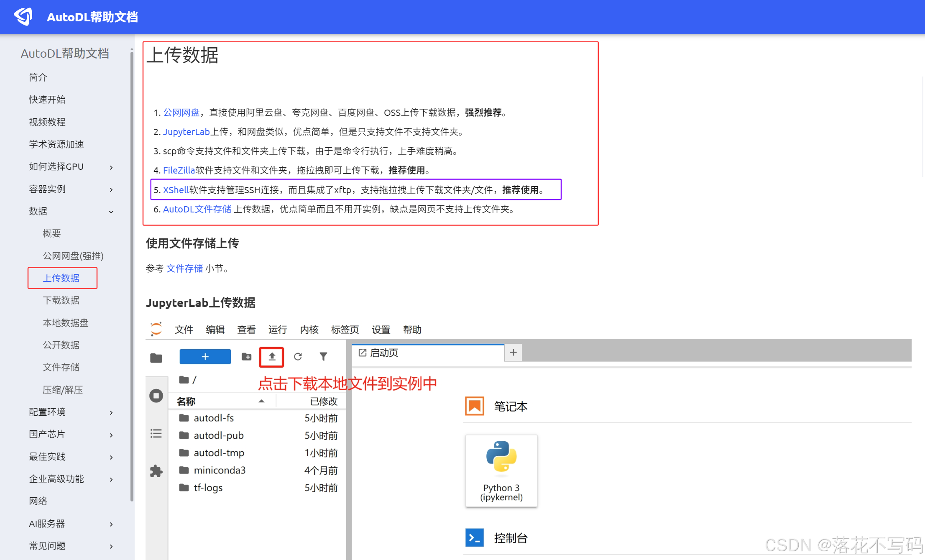The width and height of the screenshot is (925, 560).
Task: Open 文件存储 sidebar page
Action: tap(61, 367)
